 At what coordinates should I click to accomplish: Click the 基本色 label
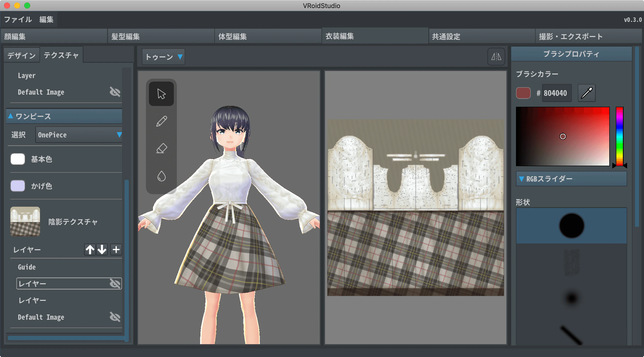click(42, 159)
